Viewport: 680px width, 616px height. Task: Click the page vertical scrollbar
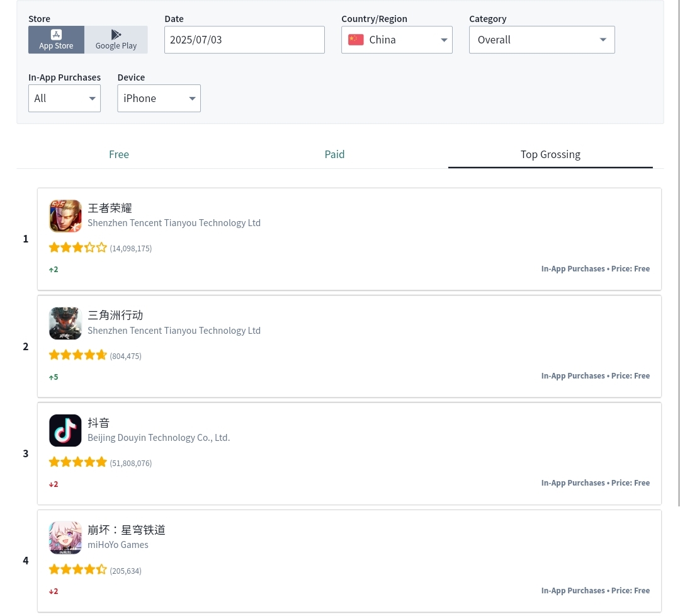coord(678,253)
